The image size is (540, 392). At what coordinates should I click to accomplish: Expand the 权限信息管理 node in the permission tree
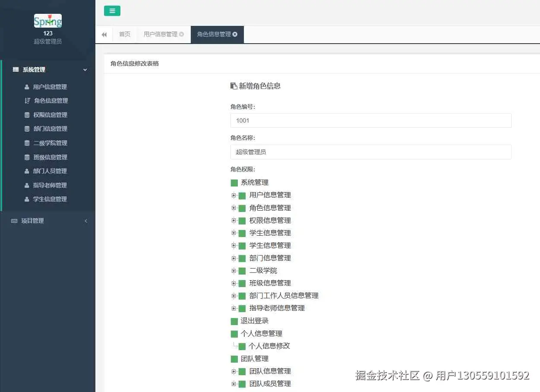234,220
